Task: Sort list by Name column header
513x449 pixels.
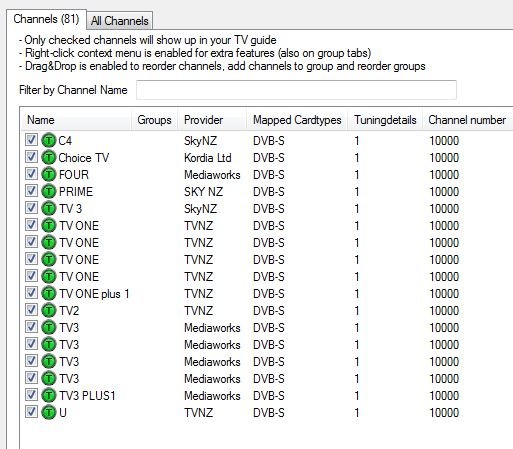Action: click(x=76, y=120)
